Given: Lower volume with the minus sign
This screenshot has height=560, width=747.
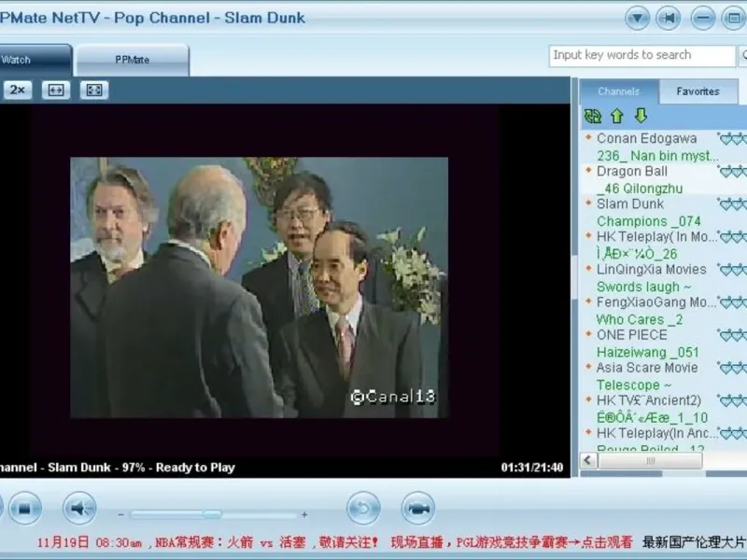Looking at the screenshot, I should [x=121, y=515].
